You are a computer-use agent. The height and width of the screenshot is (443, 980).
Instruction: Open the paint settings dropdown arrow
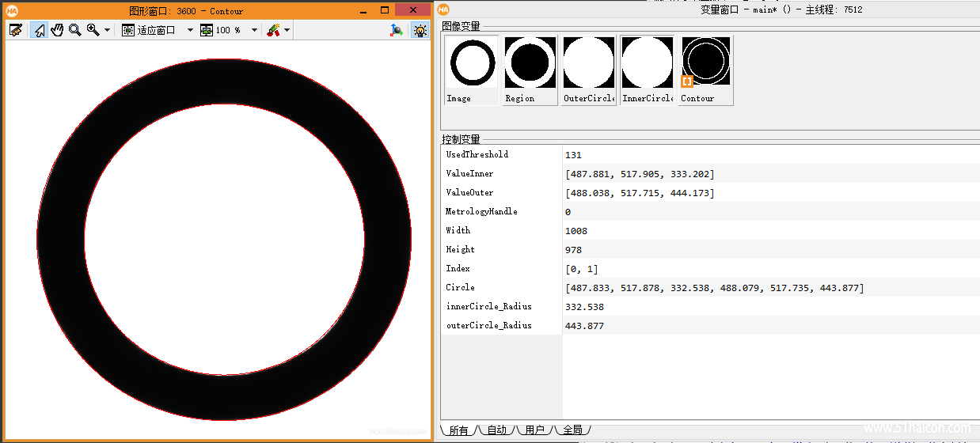click(x=287, y=30)
